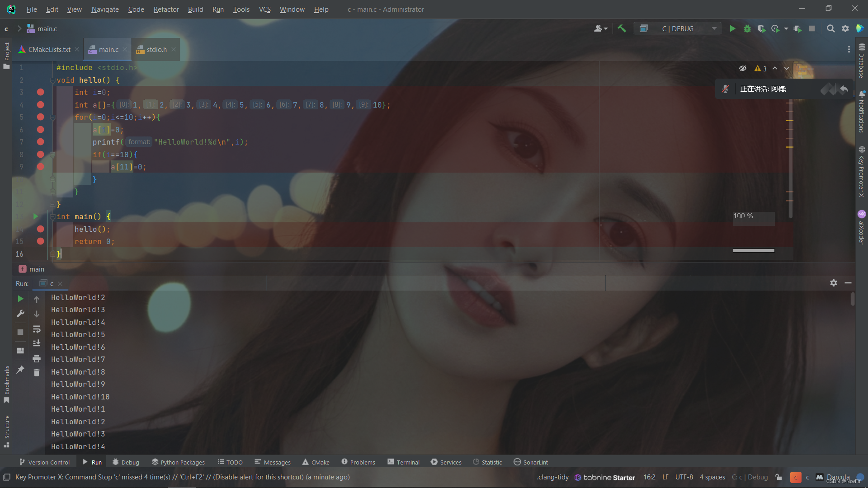Click the print icon in Run panel
The width and height of the screenshot is (868, 488).
[37, 359]
